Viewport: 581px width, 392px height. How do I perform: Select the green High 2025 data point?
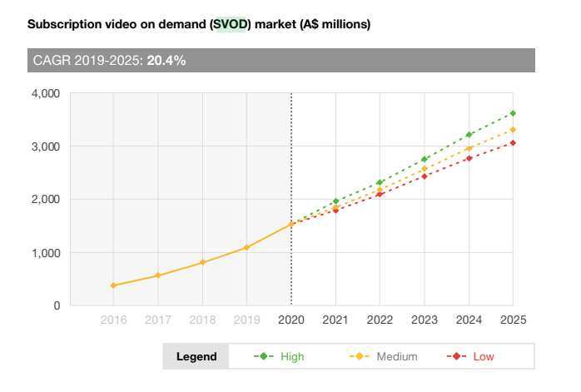(x=513, y=113)
